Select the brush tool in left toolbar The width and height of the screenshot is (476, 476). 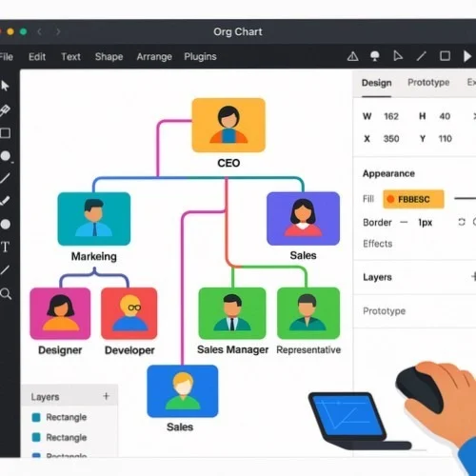pos(5,201)
